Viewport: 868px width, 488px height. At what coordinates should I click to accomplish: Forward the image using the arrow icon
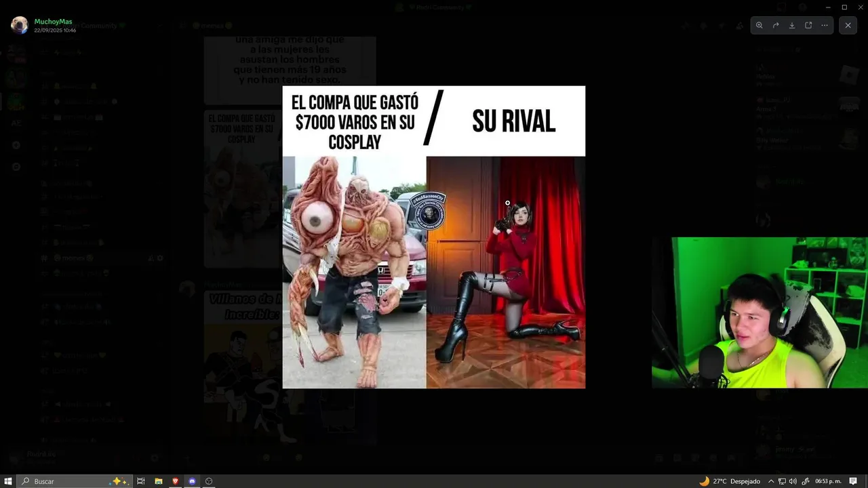point(776,25)
